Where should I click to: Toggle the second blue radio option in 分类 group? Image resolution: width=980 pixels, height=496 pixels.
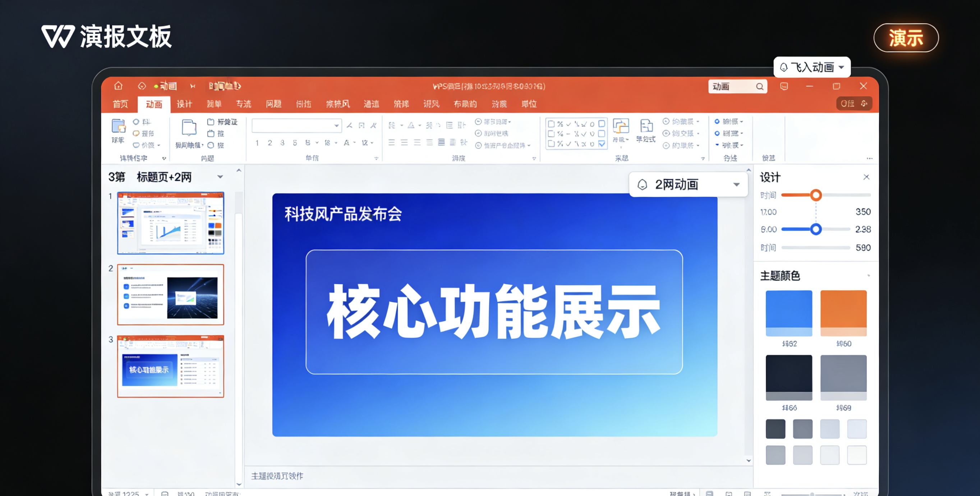718,133
